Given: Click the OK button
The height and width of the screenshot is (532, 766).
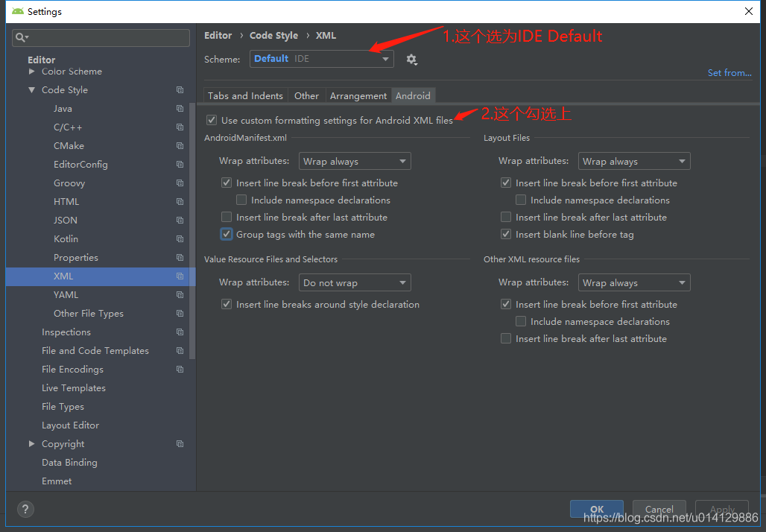Looking at the screenshot, I should pyautogui.click(x=597, y=509).
